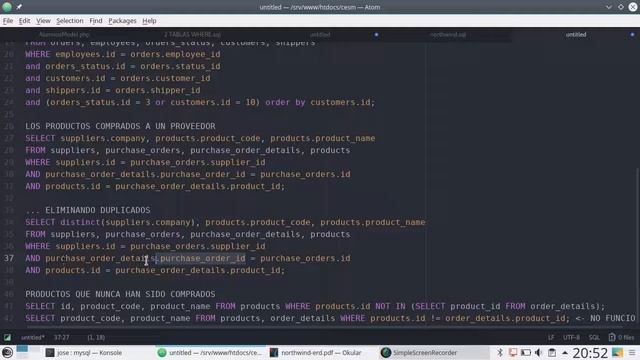Click the text LOS PRODUCTOS COMPRADOS A UN PROVEEDOR

[120, 126]
